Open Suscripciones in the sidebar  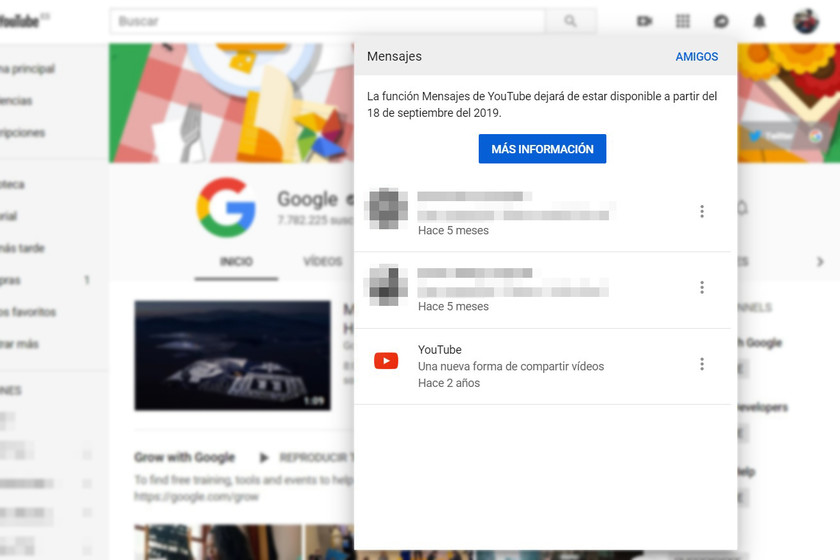tap(21, 133)
